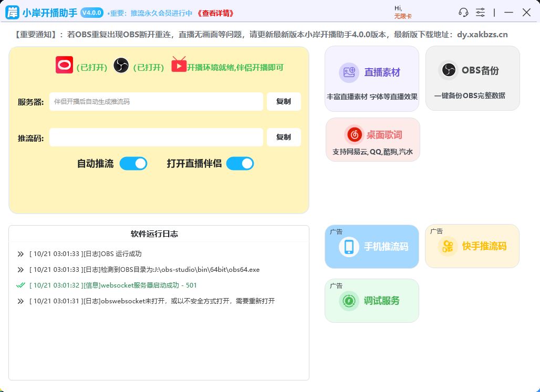Screen dimensions: 540x392
Task: Open the OBS备份 backup card
Action: [x=472, y=78]
